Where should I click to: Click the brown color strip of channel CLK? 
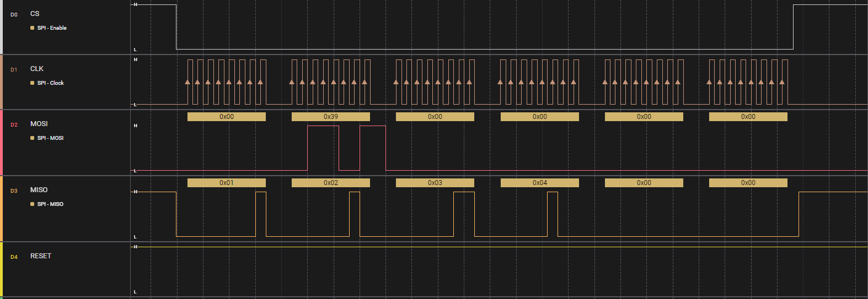coord(1,82)
